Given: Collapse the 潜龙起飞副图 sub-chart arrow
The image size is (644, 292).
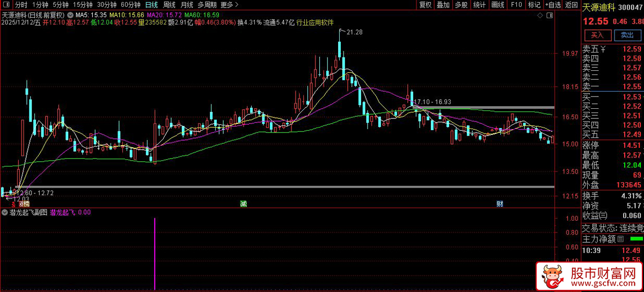Looking at the screenshot, I should click(4, 212).
